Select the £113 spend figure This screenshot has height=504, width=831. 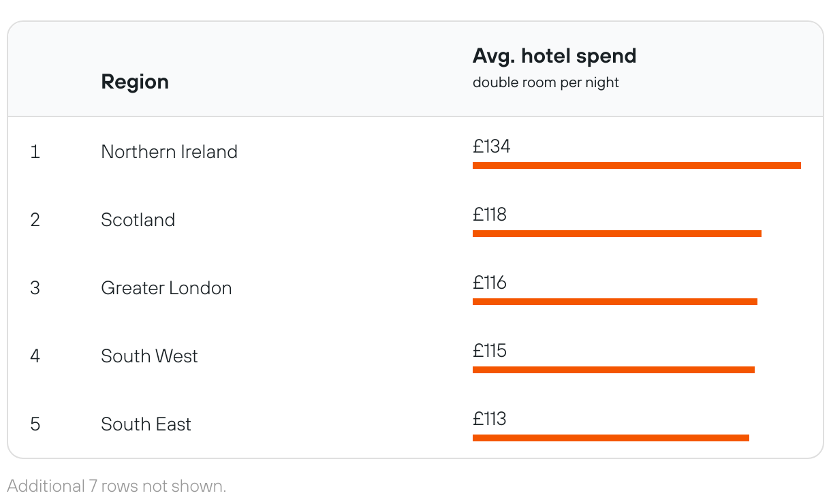[490, 419]
